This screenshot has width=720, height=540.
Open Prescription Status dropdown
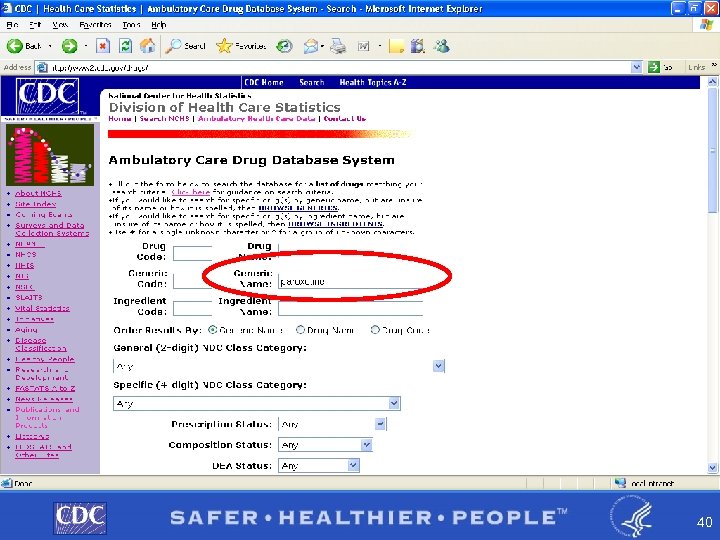(x=380, y=424)
